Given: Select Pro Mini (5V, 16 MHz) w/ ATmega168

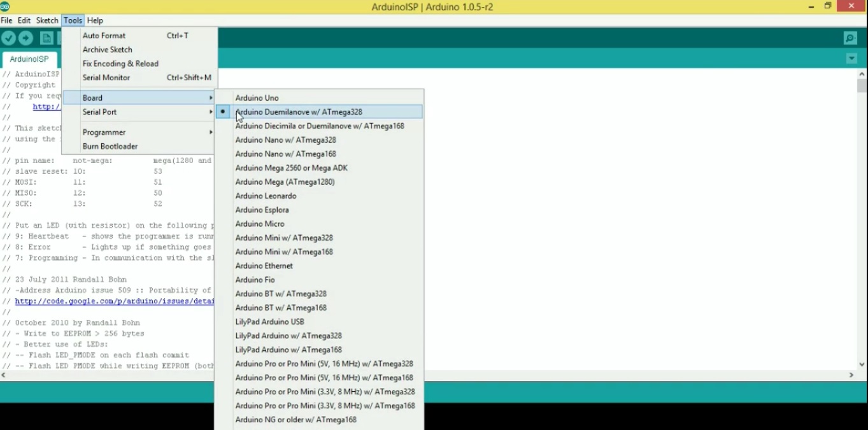Looking at the screenshot, I should click(x=319, y=378).
